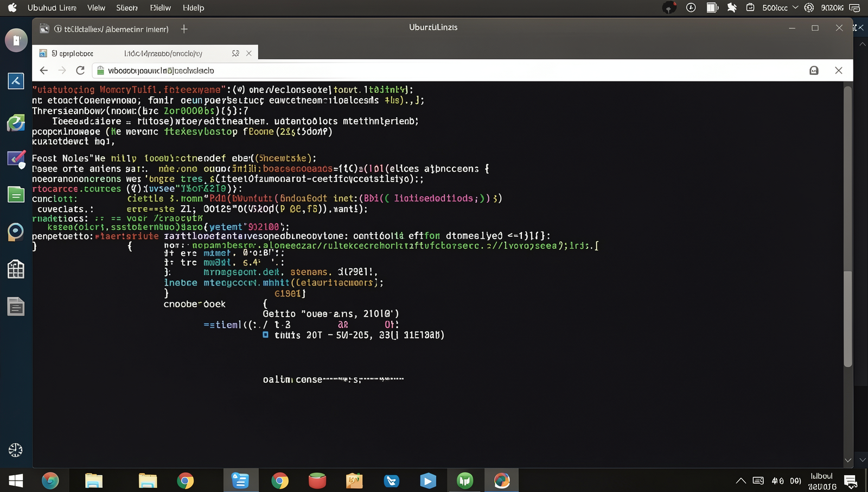Click the dark round icon with red dot in menu bar

669,8
